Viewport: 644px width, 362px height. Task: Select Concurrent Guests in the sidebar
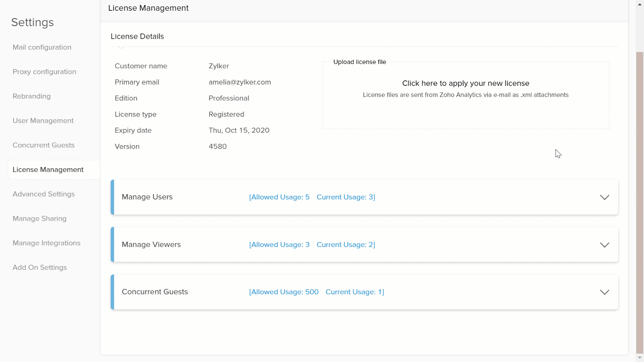click(x=43, y=145)
